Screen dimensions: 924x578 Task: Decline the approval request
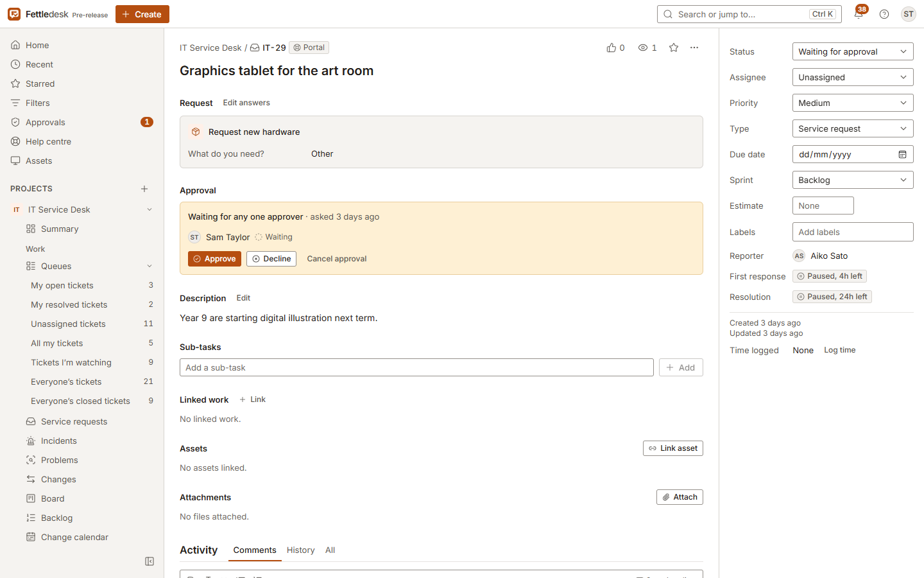point(271,259)
